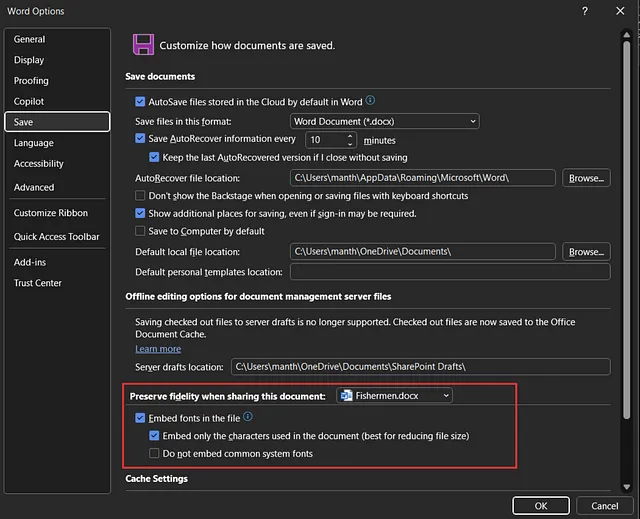Click the Default personal templates location field

450,272
